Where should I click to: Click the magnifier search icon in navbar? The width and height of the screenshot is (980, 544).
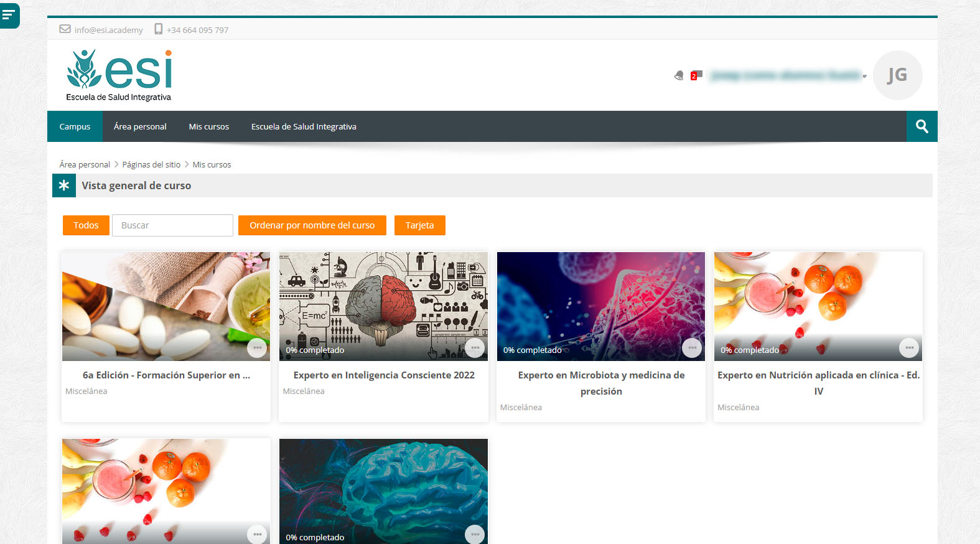point(922,126)
